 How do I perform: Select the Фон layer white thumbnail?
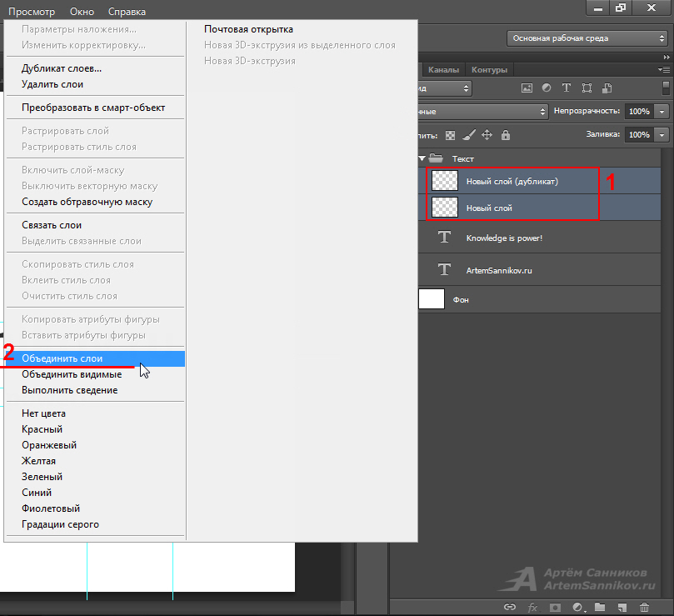[x=431, y=299]
